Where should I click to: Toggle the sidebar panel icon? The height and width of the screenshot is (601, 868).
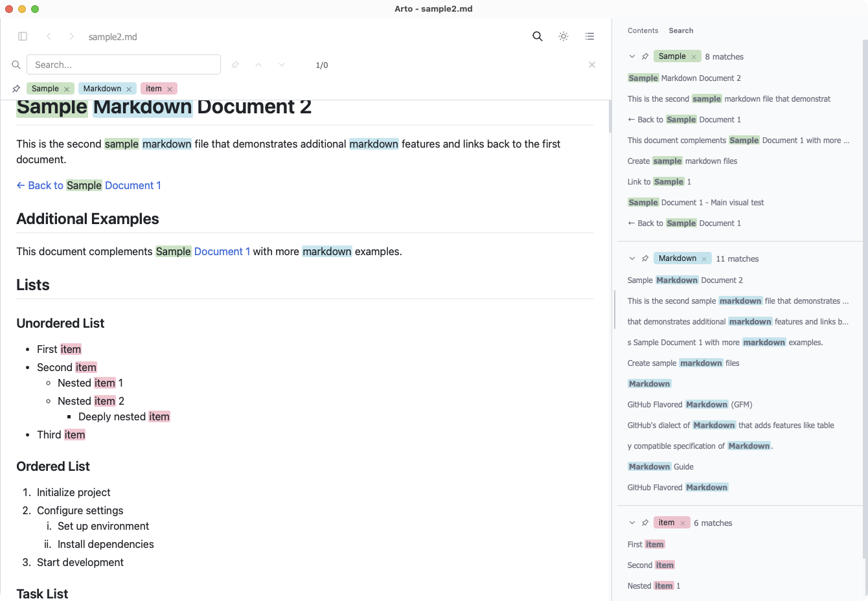22,36
